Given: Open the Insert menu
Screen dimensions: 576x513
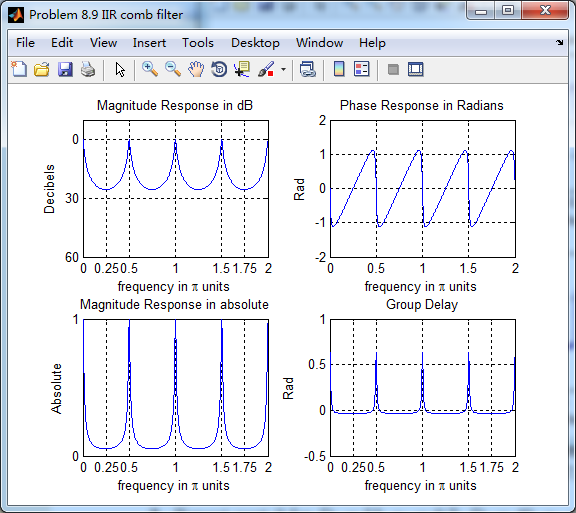Looking at the screenshot, I should 149,43.
